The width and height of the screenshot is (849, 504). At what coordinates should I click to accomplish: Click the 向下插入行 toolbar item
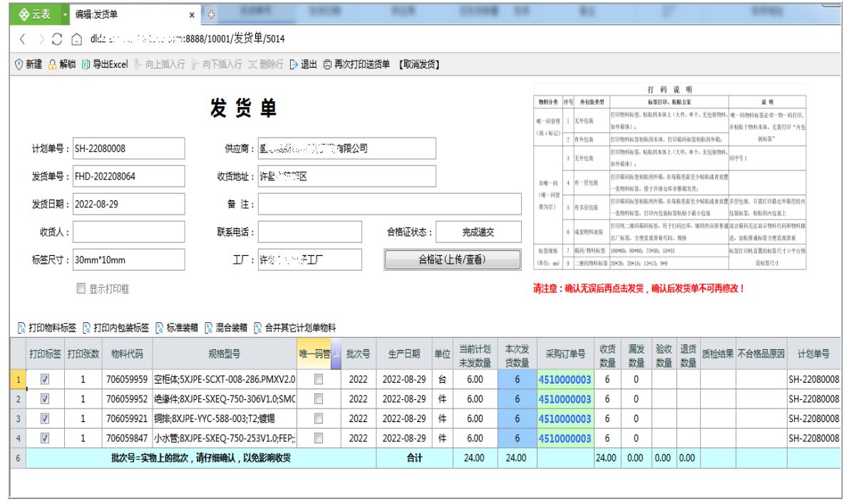(x=217, y=64)
